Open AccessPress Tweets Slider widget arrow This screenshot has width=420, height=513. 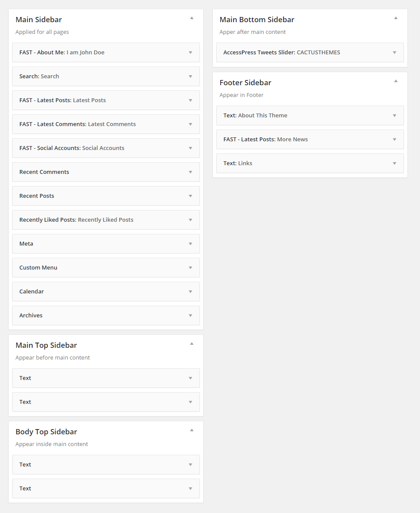[x=394, y=53]
